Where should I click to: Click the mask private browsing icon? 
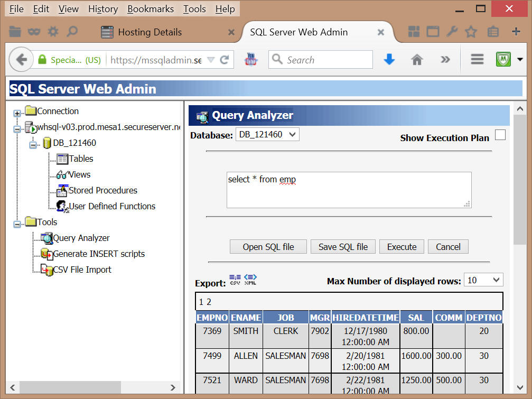pos(34,32)
